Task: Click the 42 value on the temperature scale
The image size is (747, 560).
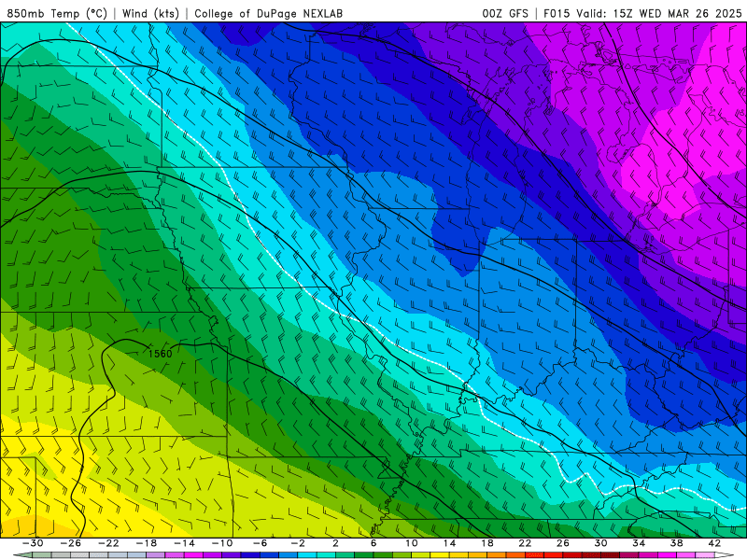Action: (714, 543)
